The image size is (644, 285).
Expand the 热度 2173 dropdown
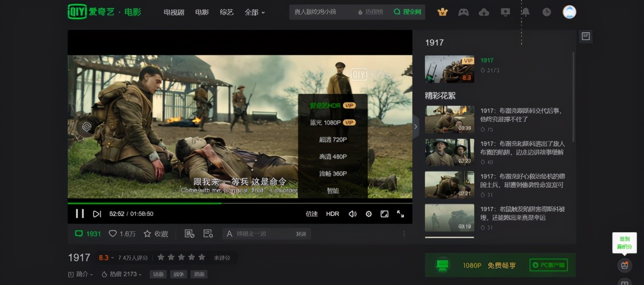(x=122, y=274)
